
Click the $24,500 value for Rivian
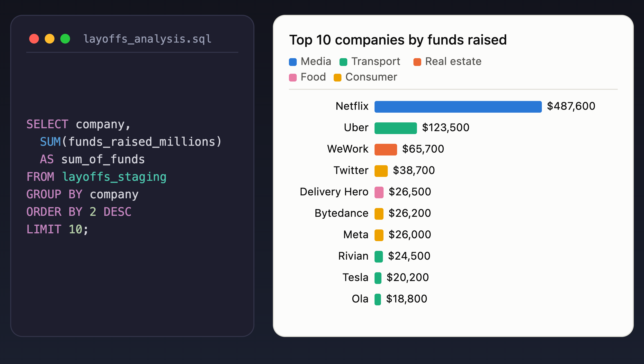tap(409, 256)
